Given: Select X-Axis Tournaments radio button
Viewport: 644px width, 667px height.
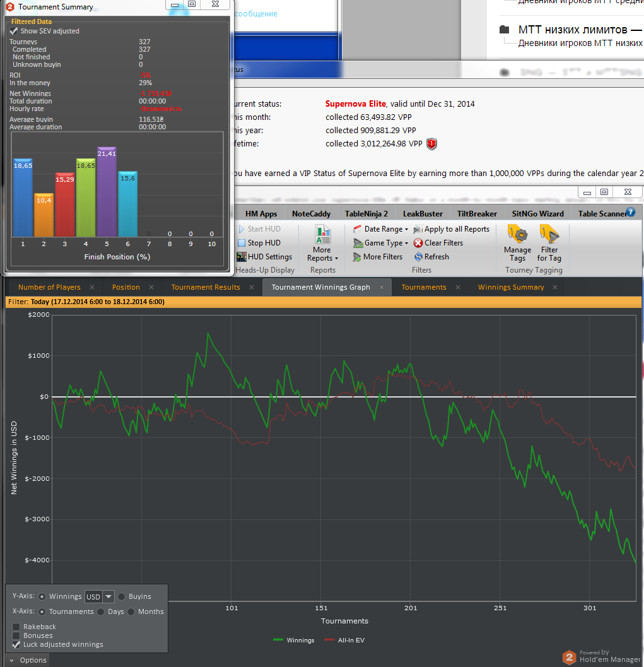Looking at the screenshot, I should click(42, 611).
